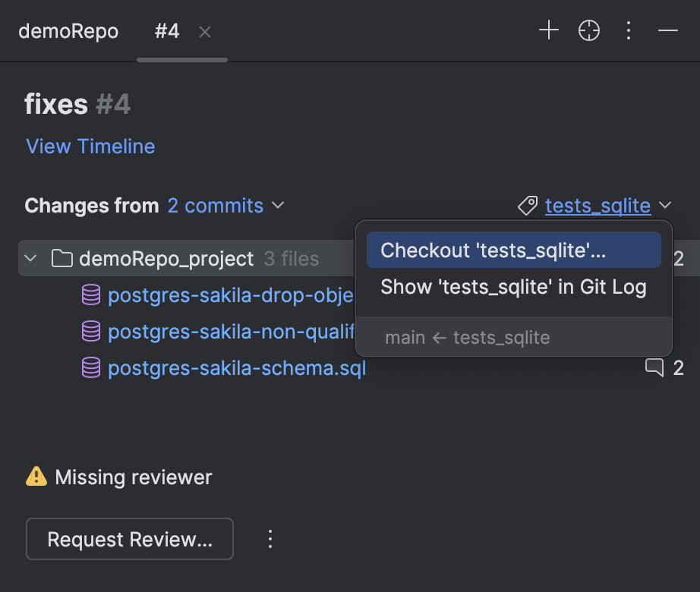Collapse the demoRepo_project tree node

click(x=30, y=258)
